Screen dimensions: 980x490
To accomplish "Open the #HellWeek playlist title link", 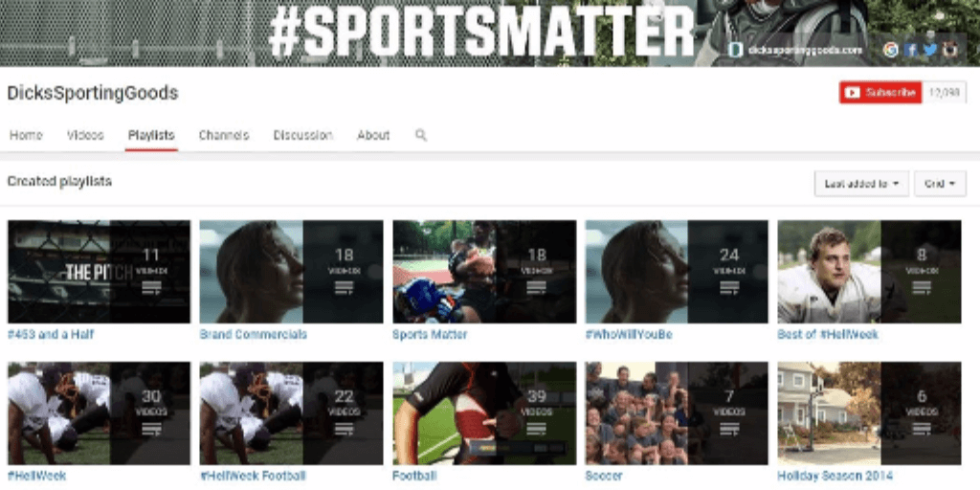I will point(37,476).
